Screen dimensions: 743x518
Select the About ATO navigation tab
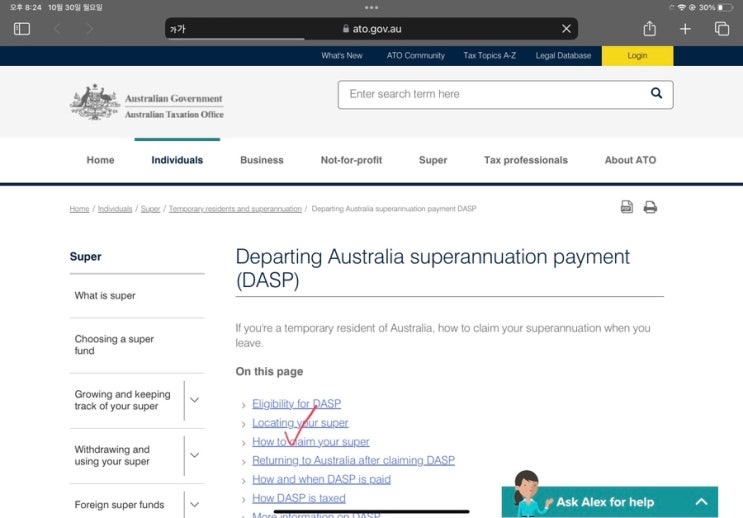[630, 160]
